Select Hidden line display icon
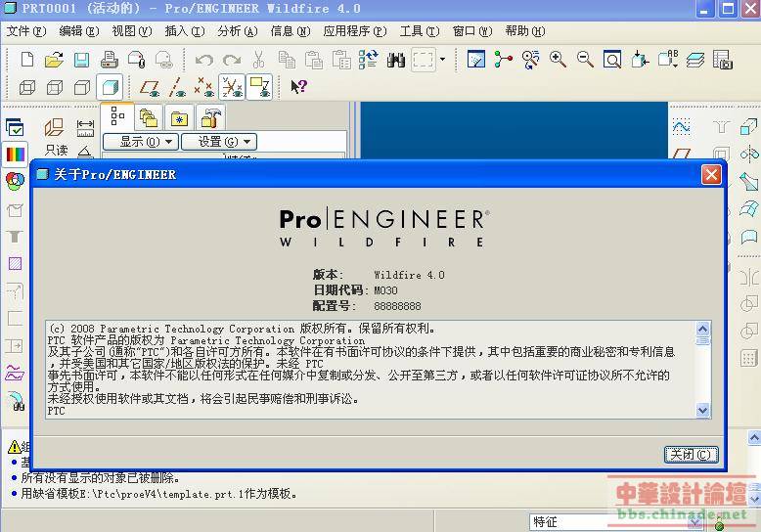The height and width of the screenshot is (532, 761). pos(55,87)
